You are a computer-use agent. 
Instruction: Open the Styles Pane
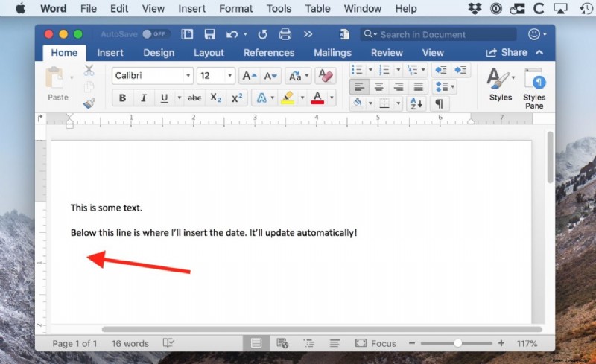(534, 88)
